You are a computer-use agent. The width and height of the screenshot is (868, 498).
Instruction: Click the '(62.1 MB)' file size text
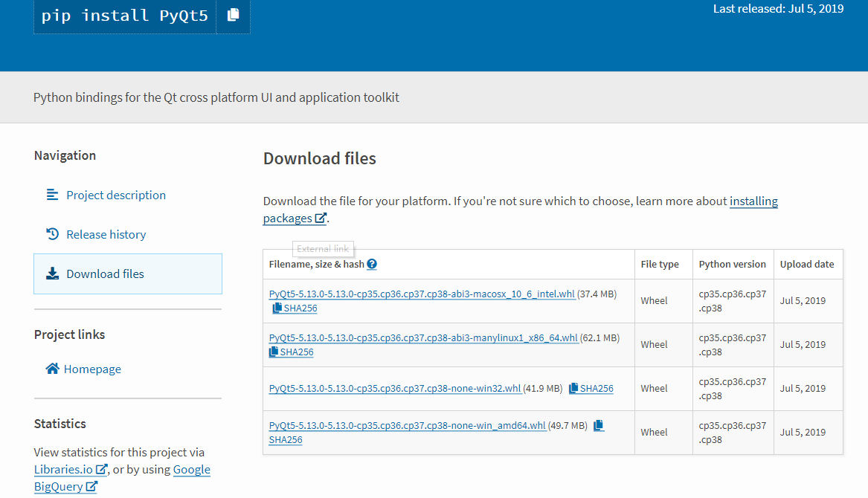tap(599, 337)
